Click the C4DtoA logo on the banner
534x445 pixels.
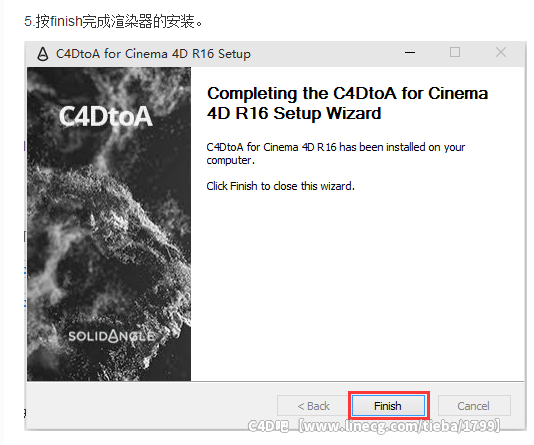click(106, 117)
